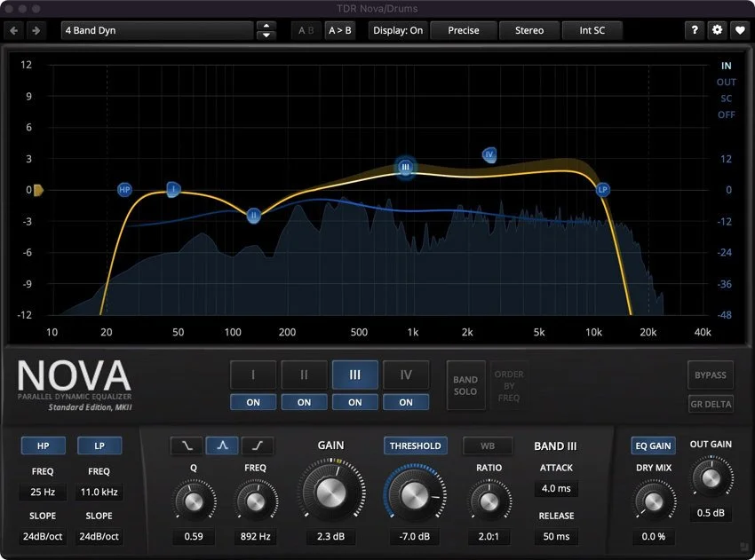Select band II tab
Viewport: 755px width, 560px height.
[304, 375]
